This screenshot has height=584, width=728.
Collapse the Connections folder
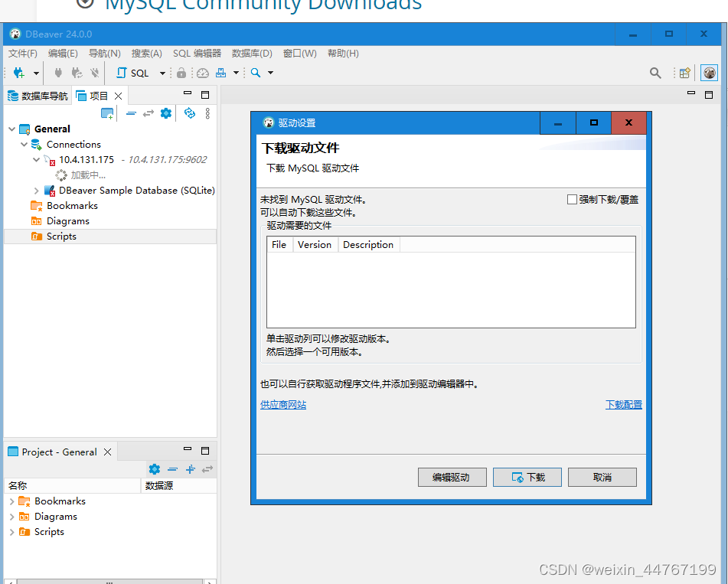click(24, 145)
